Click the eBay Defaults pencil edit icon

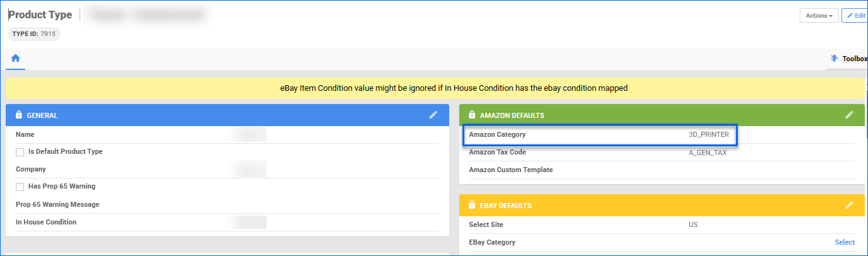coord(849,205)
